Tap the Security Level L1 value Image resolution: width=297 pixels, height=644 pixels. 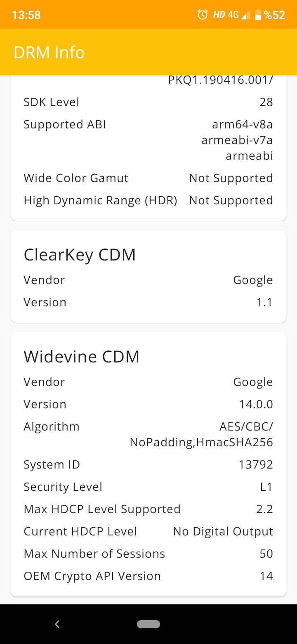coord(266,487)
